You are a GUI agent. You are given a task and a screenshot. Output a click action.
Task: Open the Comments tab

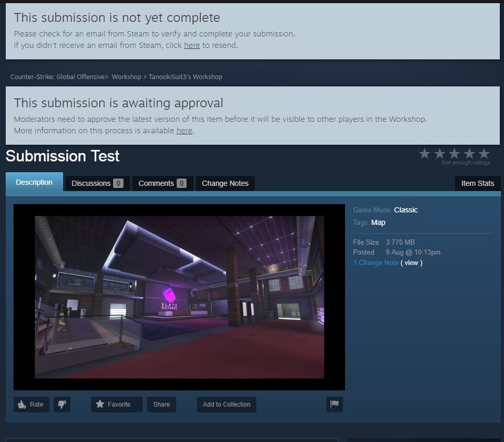(162, 183)
